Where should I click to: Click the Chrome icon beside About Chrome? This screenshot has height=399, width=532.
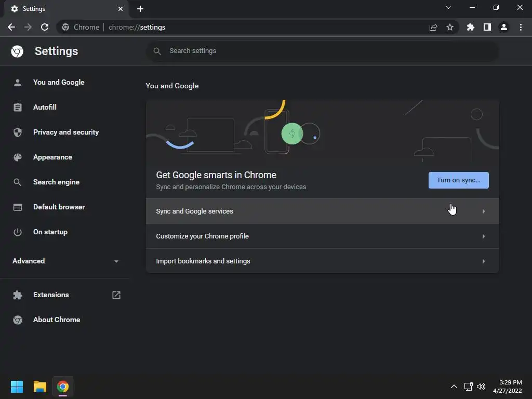click(18, 320)
